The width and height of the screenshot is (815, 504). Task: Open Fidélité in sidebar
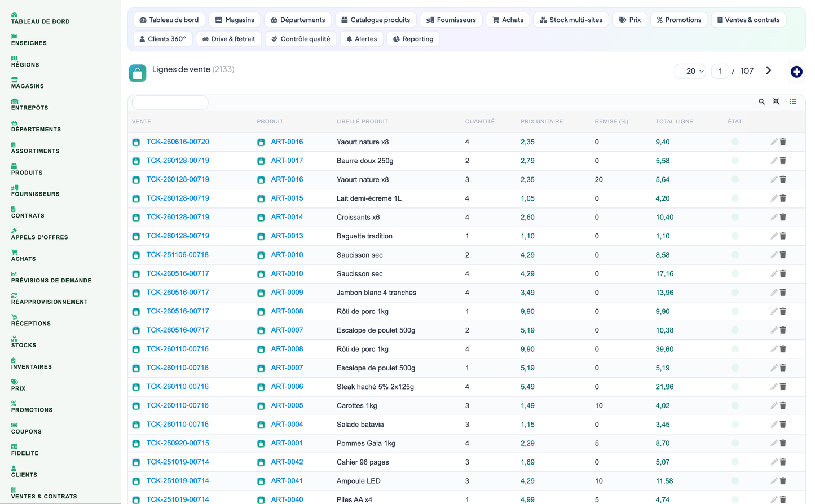[x=25, y=450]
